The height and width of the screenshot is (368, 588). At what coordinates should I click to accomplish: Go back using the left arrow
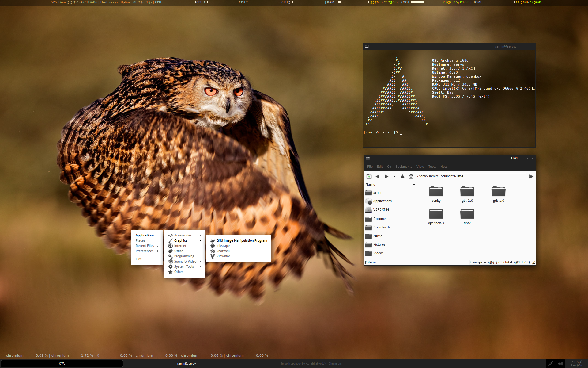tap(378, 176)
